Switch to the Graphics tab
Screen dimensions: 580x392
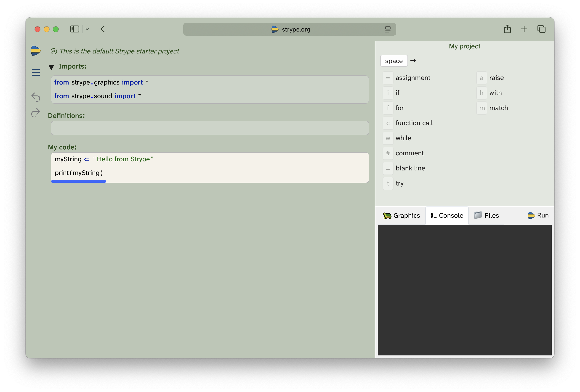[401, 216]
